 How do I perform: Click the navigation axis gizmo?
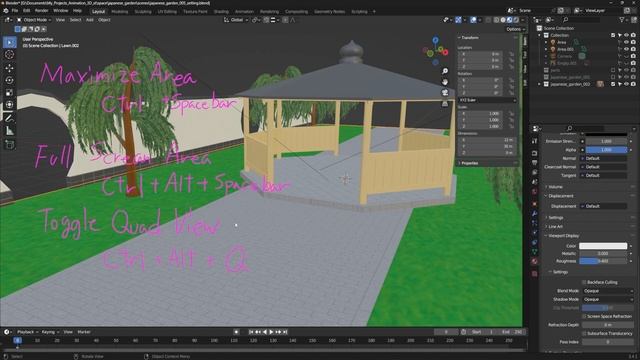436,51
